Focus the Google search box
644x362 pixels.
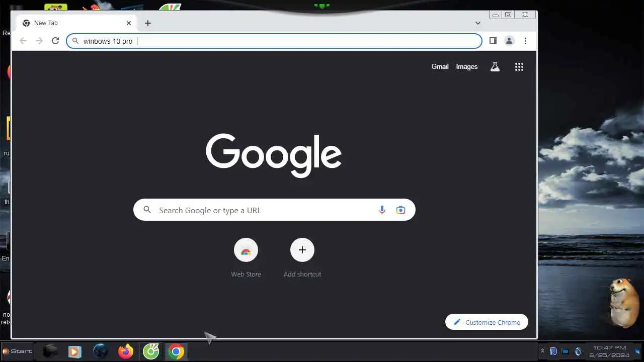pos(274,210)
